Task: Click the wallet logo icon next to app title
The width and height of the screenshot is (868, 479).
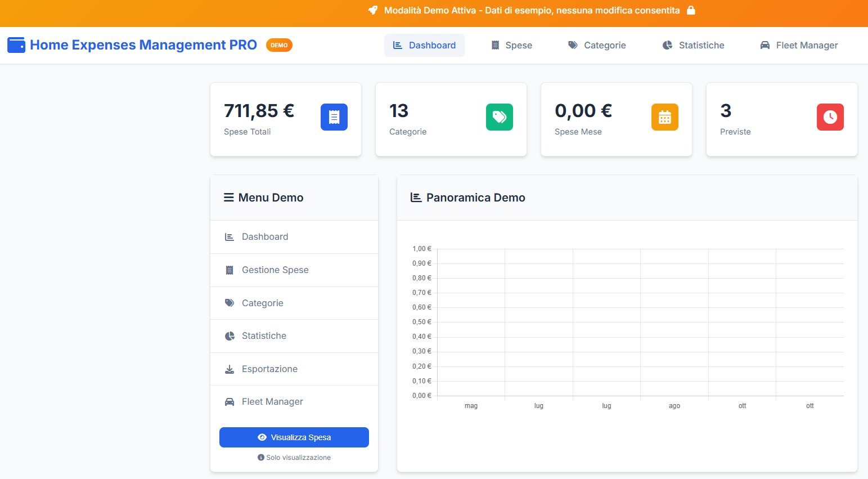Action: pyautogui.click(x=16, y=45)
